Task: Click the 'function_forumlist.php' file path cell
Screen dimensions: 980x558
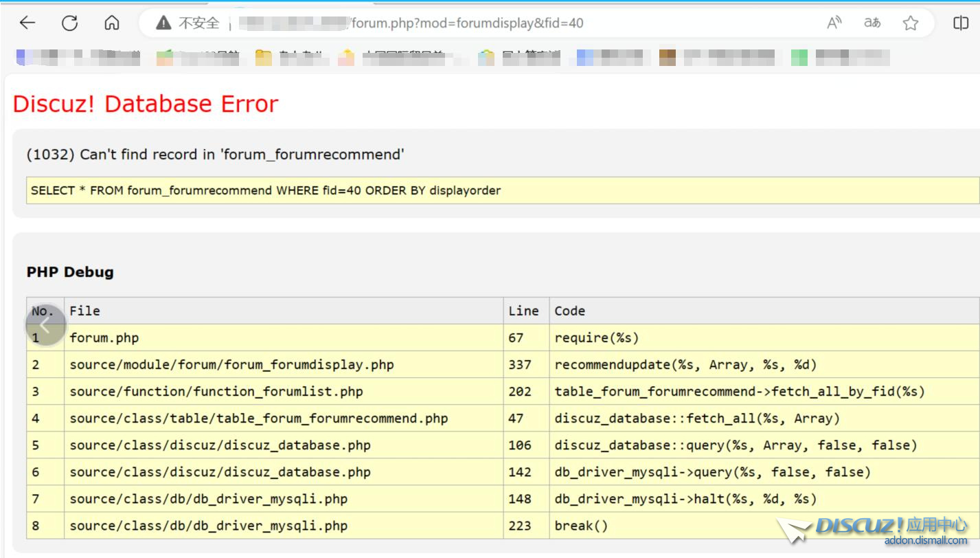Action: coord(284,391)
